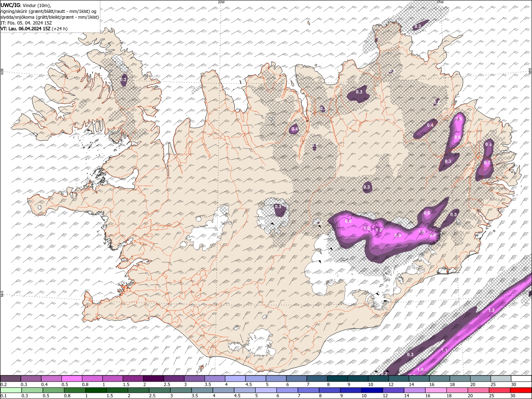Viewport: 532px width, 399px height.
Task: Click the 0.7 value on the map
Action: pos(487,163)
